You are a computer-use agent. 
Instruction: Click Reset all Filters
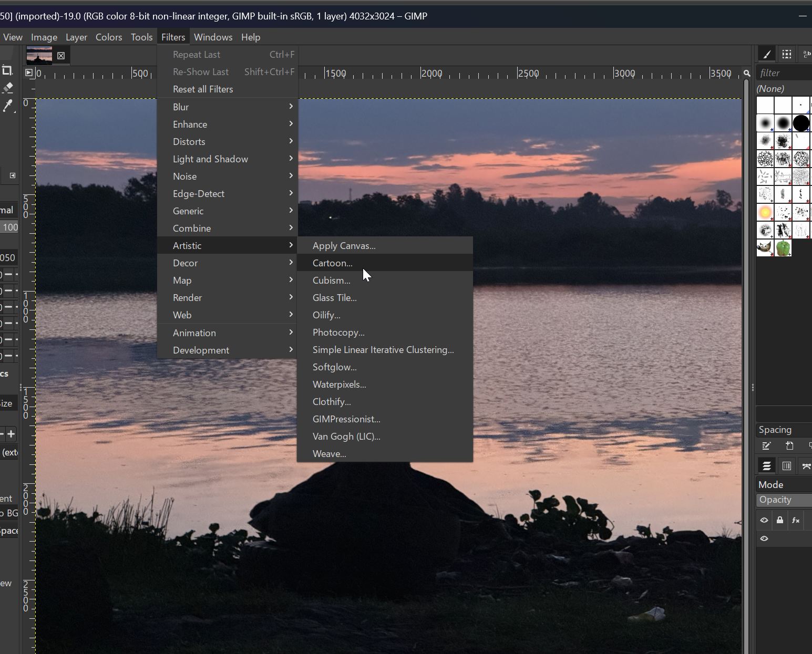[203, 89]
